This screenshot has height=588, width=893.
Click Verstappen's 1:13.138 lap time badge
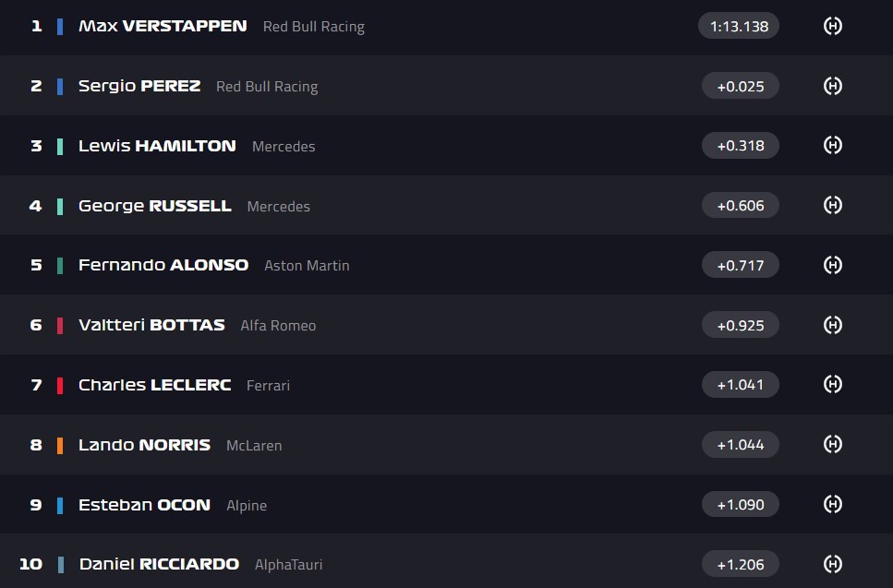pyautogui.click(x=739, y=26)
